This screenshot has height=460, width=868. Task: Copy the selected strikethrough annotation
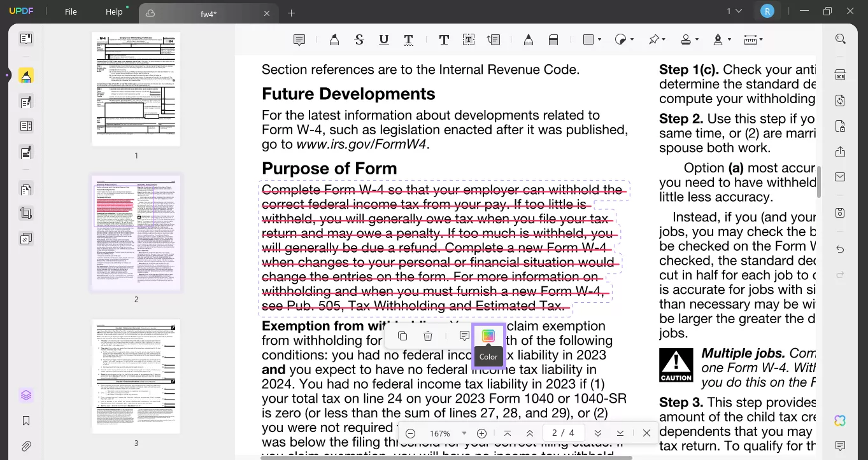[x=402, y=336]
